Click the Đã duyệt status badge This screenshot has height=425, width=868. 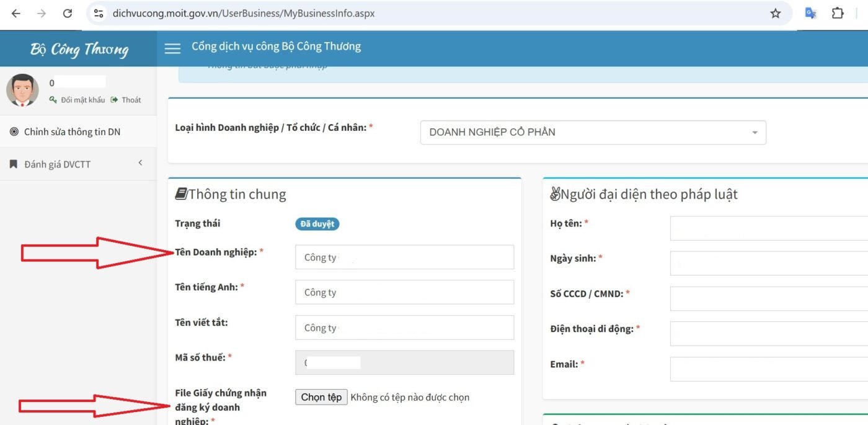[x=317, y=224]
